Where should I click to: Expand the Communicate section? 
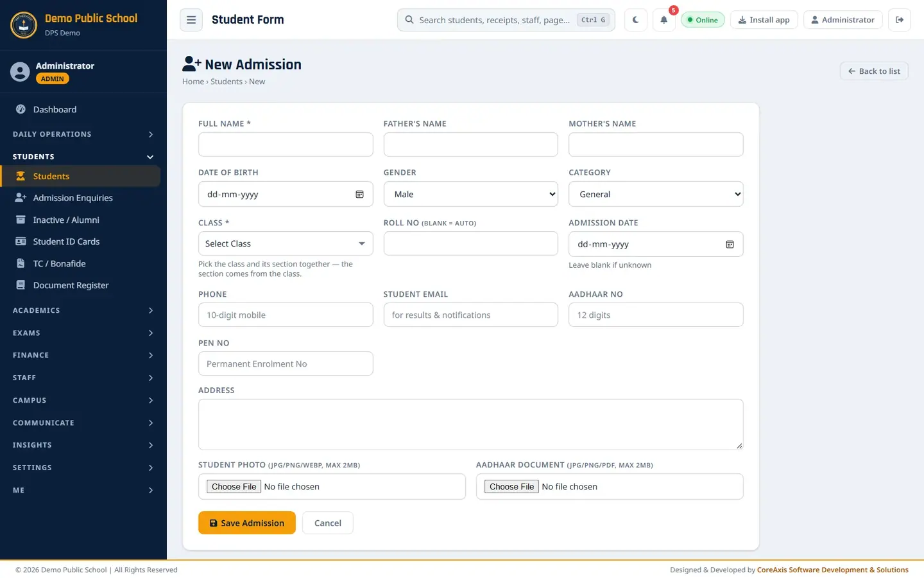point(83,423)
